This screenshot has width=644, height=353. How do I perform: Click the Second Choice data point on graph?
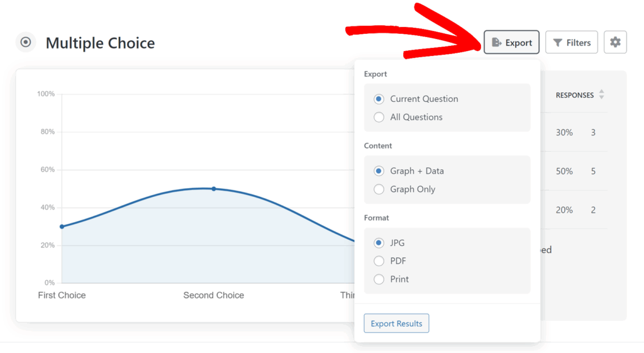(x=214, y=189)
